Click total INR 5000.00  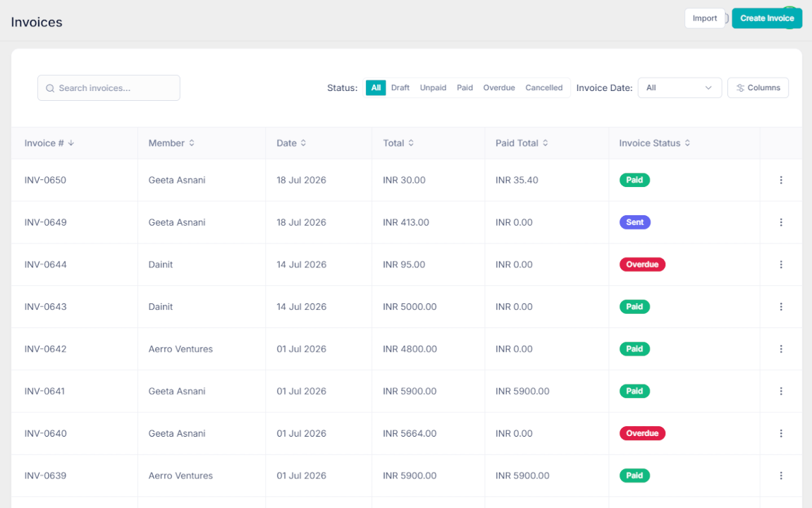410,307
